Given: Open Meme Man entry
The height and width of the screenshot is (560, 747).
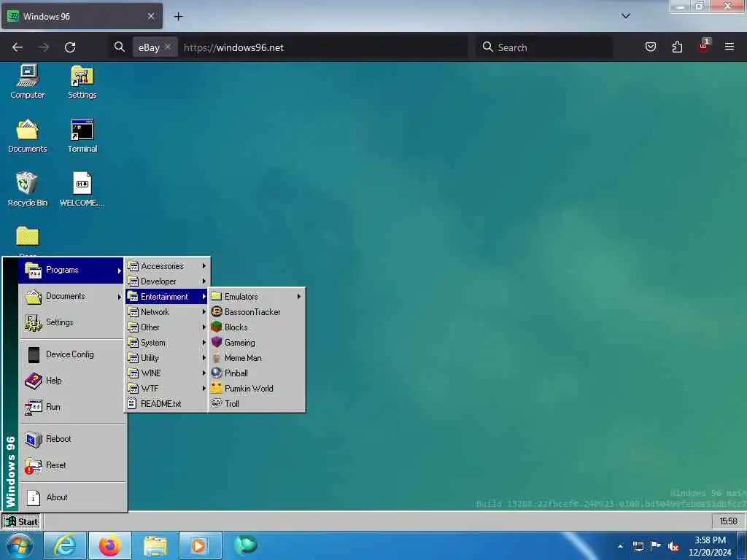Looking at the screenshot, I should [257, 357].
